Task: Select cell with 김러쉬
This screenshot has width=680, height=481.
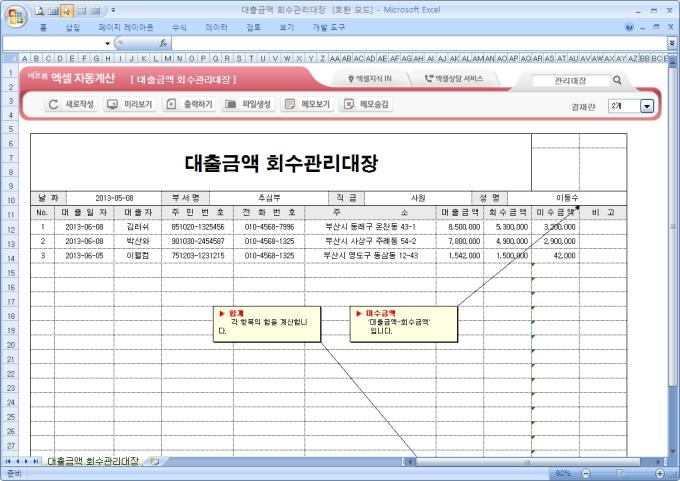Action: [x=137, y=227]
